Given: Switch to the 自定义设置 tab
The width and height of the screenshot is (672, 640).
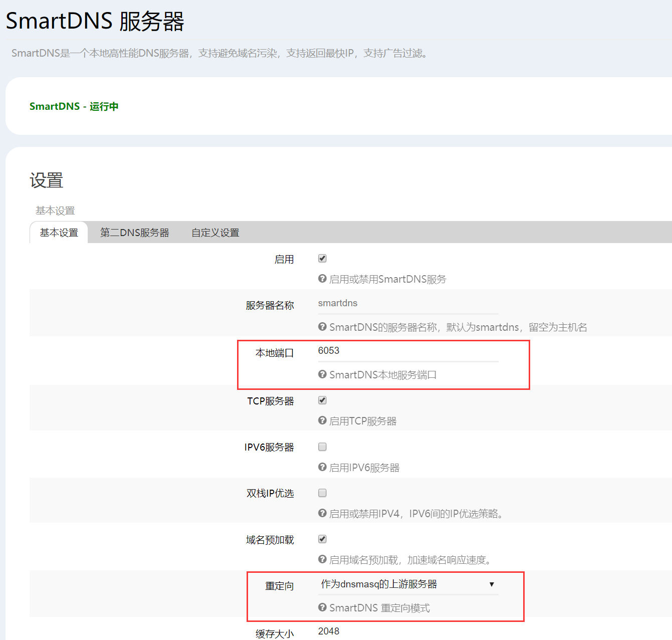Looking at the screenshot, I should [215, 233].
